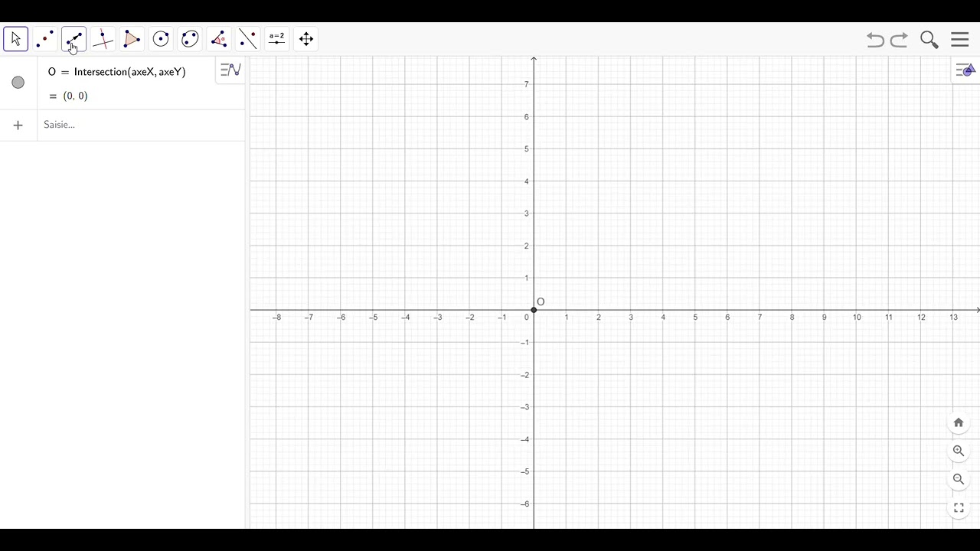Select the Polygon tool
Image resolution: width=980 pixels, height=551 pixels.
tap(132, 39)
